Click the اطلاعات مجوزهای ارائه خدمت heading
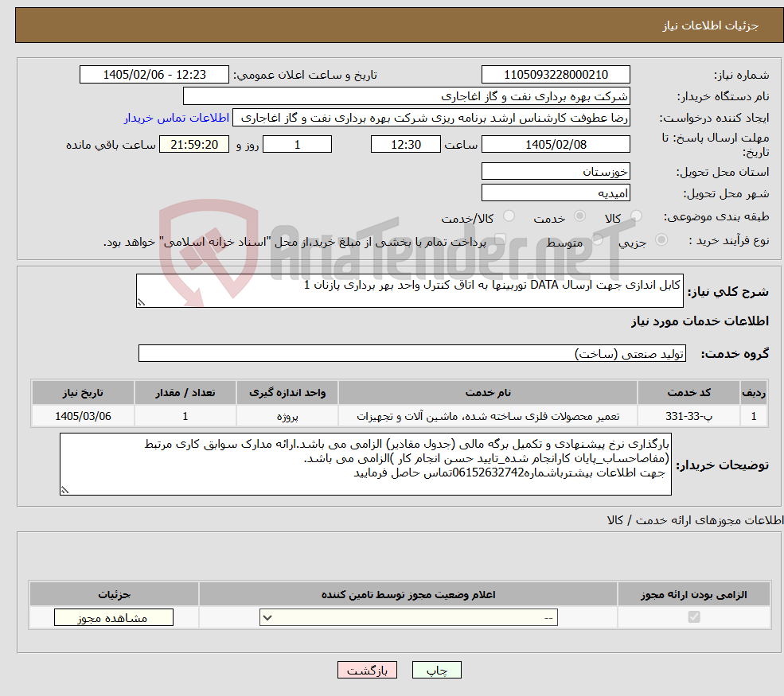 click(695, 520)
